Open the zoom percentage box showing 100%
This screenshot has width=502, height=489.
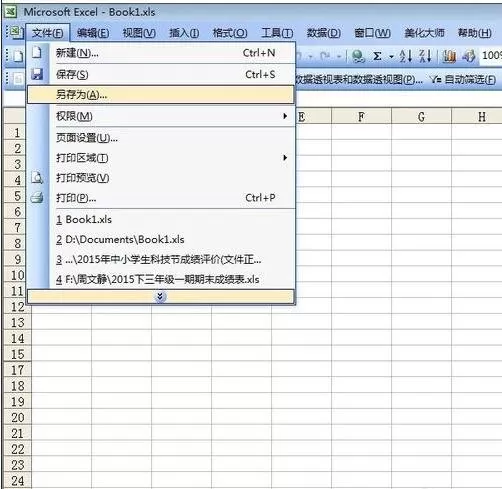coord(492,55)
